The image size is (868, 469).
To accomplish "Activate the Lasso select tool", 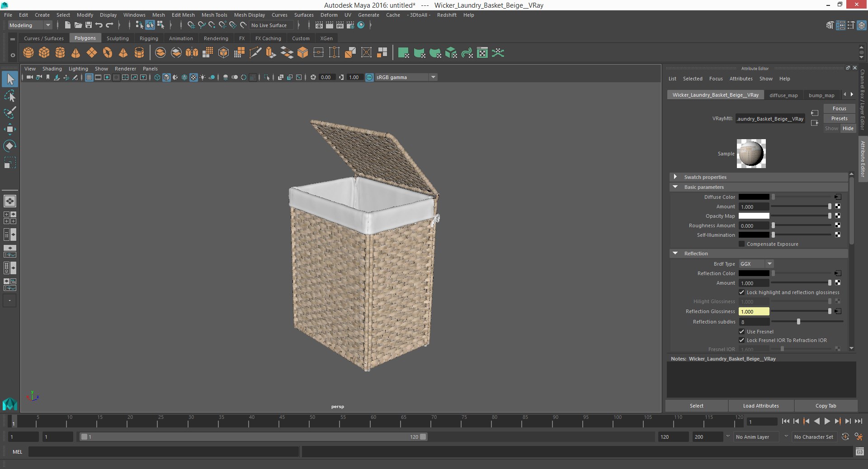I will (9, 96).
